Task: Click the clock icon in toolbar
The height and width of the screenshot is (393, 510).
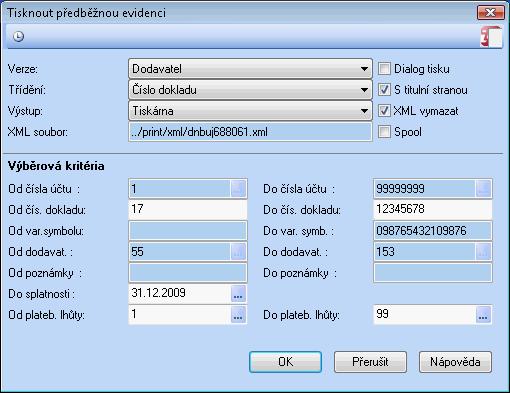Action: tap(19, 36)
